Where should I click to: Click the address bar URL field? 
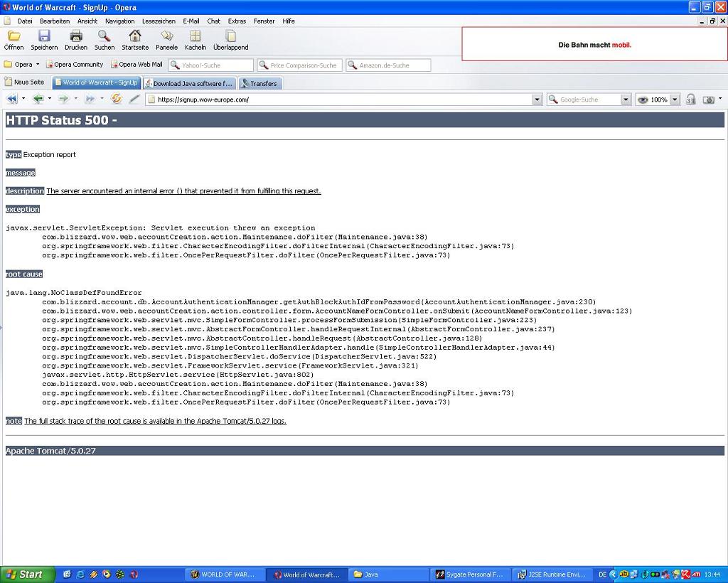(343, 100)
